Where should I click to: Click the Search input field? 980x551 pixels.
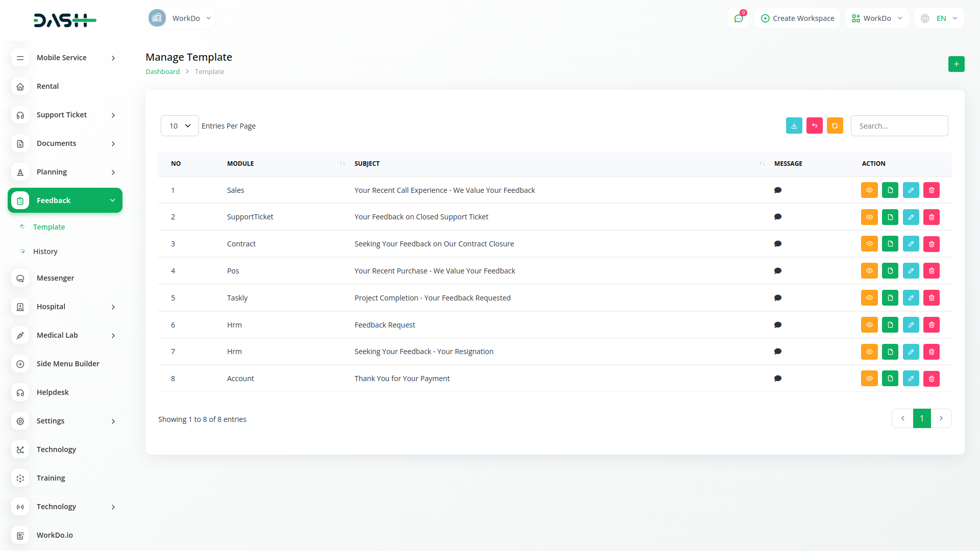[x=899, y=126]
